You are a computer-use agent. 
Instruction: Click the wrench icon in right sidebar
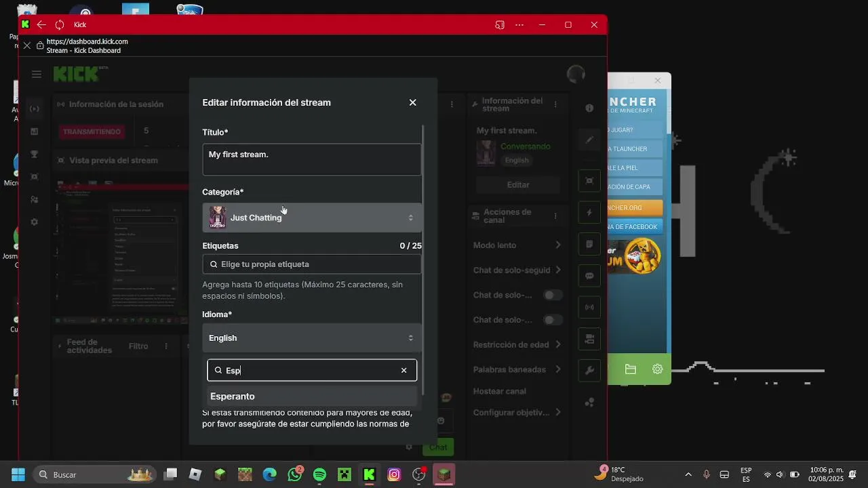coord(589,370)
